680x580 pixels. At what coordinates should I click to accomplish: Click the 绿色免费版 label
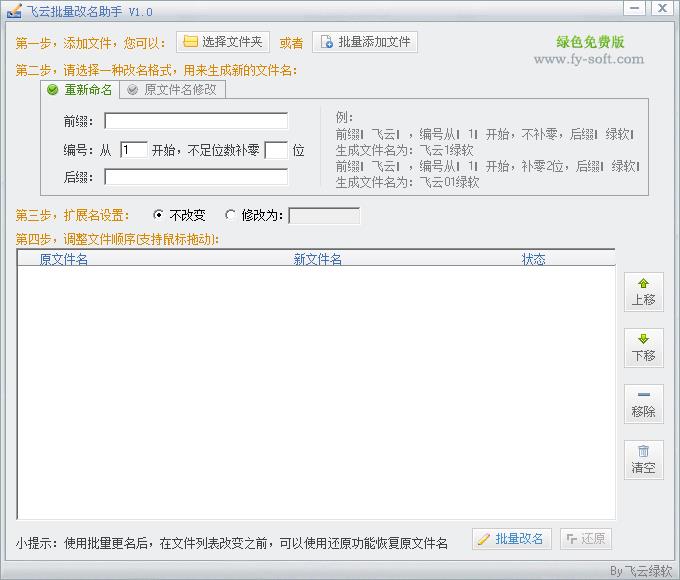(x=590, y=42)
